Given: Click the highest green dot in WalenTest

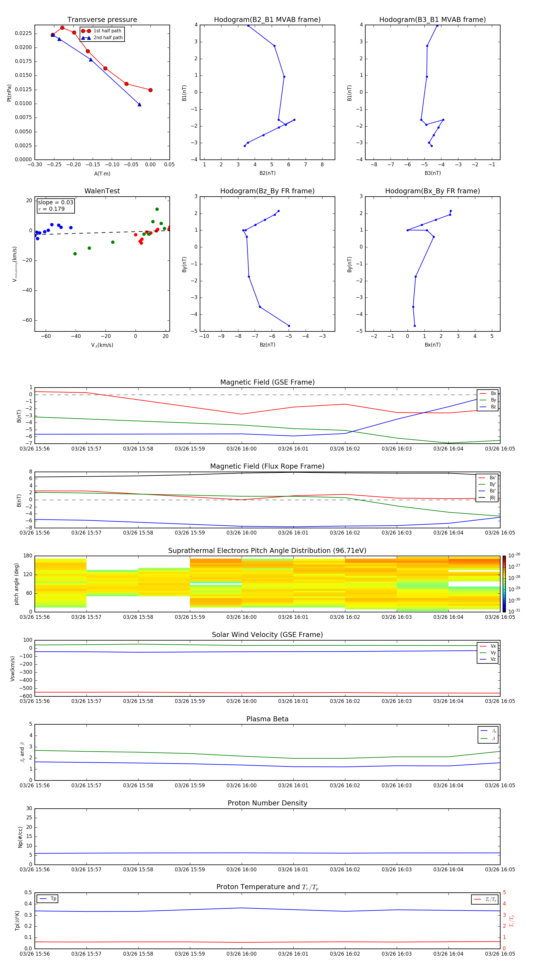Looking at the screenshot, I should [157, 209].
